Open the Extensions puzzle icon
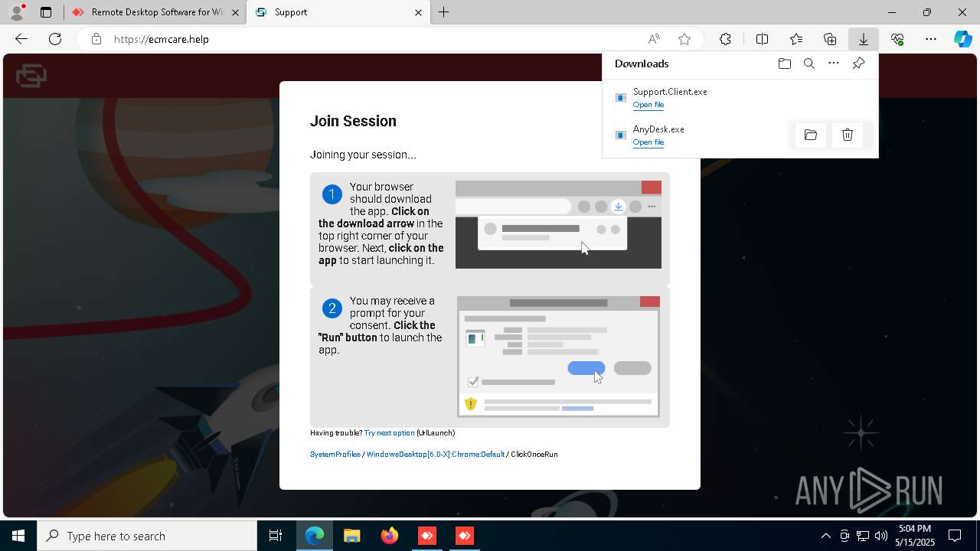This screenshot has height=551, width=980. click(725, 39)
